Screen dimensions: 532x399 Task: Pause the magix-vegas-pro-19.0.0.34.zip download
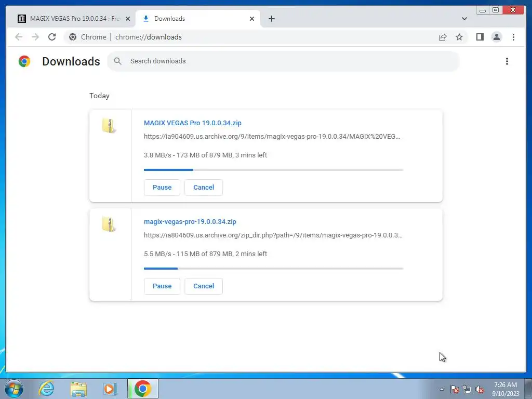point(162,286)
